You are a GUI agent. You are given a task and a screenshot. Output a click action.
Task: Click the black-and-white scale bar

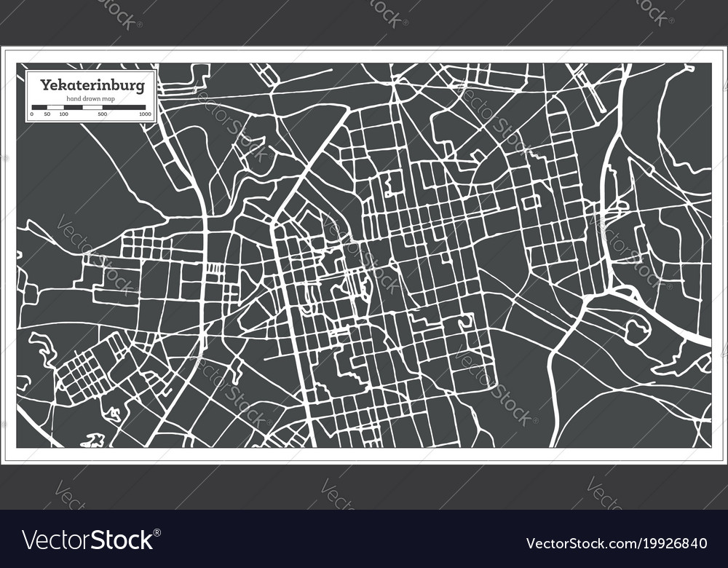pyautogui.click(x=92, y=107)
